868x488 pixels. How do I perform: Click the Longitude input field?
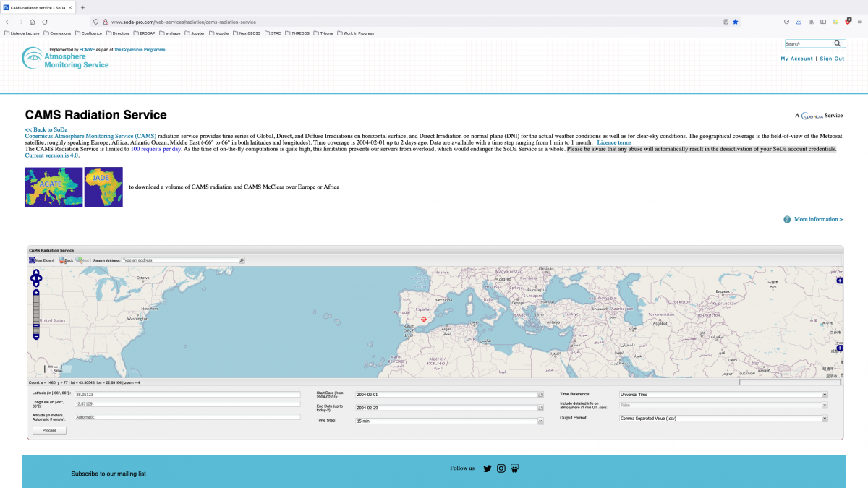tap(186, 403)
